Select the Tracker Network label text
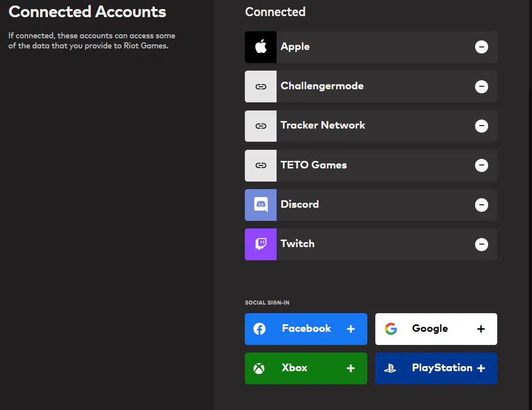 tap(322, 126)
